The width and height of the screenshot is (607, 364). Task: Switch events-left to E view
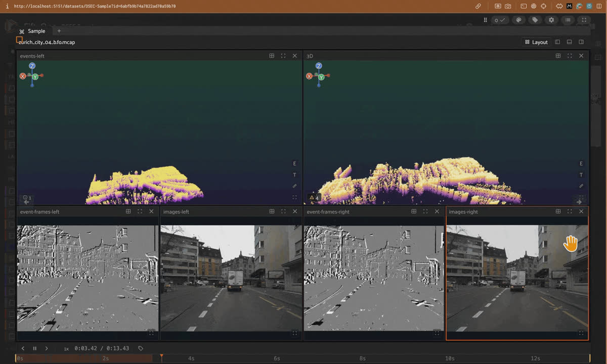pos(294,164)
